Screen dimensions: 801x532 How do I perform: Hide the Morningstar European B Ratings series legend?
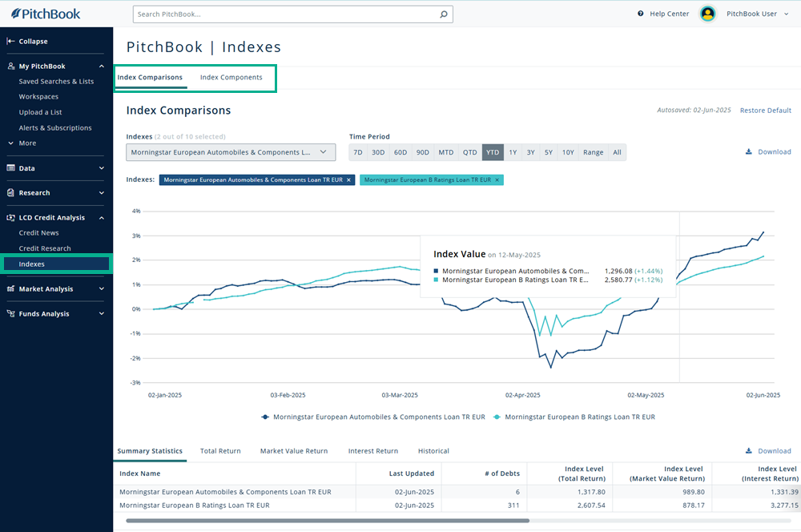pyautogui.click(x=574, y=417)
